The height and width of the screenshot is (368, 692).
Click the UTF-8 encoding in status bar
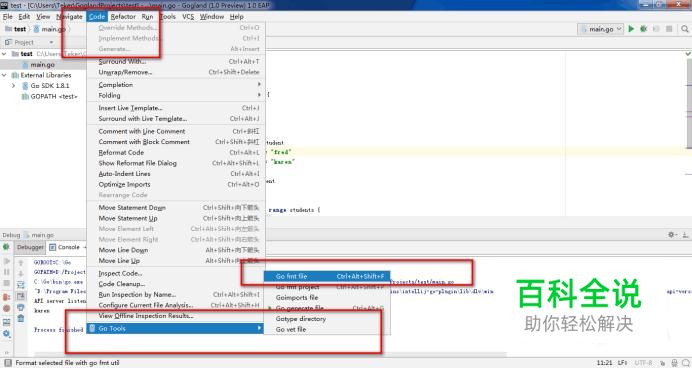click(x=643, y=363)
